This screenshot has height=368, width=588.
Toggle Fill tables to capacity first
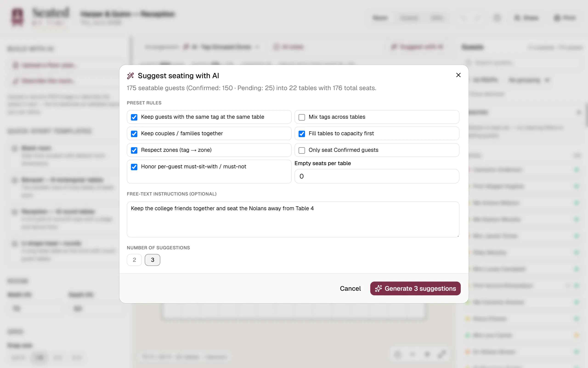(302, 134)
